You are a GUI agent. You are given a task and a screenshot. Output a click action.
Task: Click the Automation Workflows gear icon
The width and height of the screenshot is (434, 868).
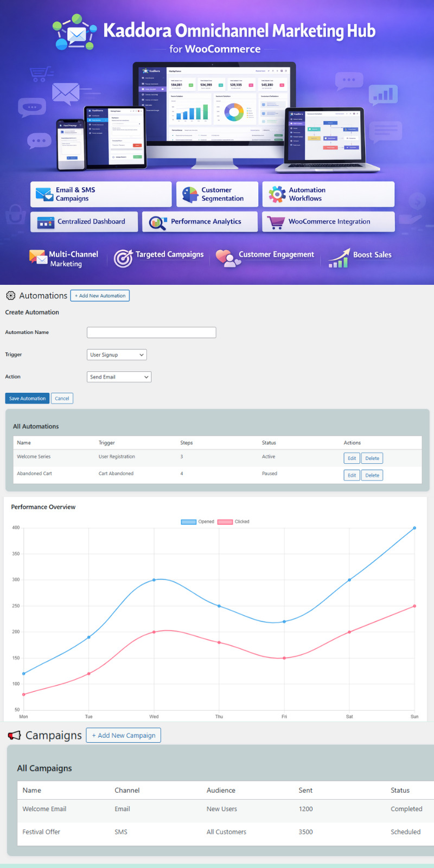[x=277, y=194]
